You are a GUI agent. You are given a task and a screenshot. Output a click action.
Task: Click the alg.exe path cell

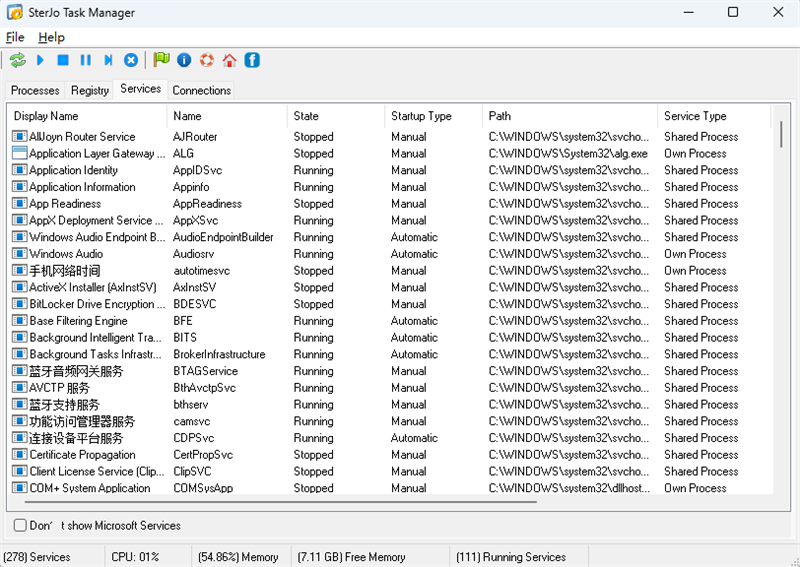click(x=568, y=153)
